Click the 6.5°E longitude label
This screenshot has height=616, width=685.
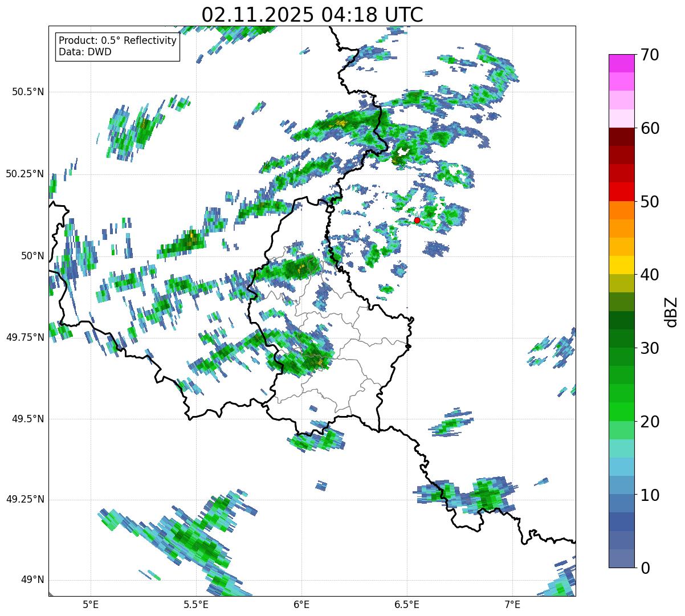pyautogui.click(x=407, y=604)
